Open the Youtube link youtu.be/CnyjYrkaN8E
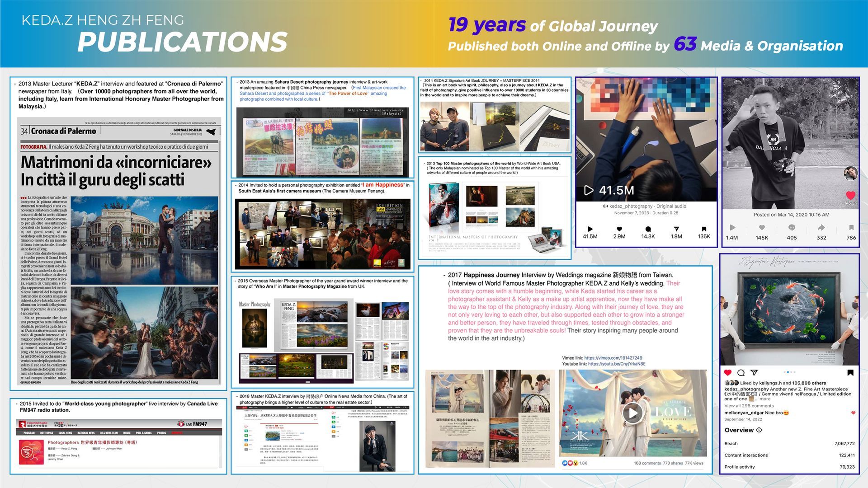868x488 pixels. coord(616,364)
